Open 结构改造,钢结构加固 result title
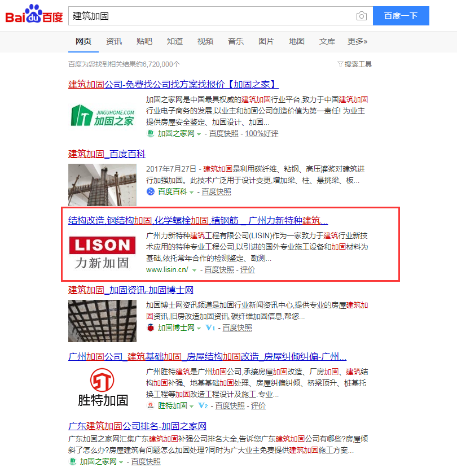The image size is (457, 476). 198,220
